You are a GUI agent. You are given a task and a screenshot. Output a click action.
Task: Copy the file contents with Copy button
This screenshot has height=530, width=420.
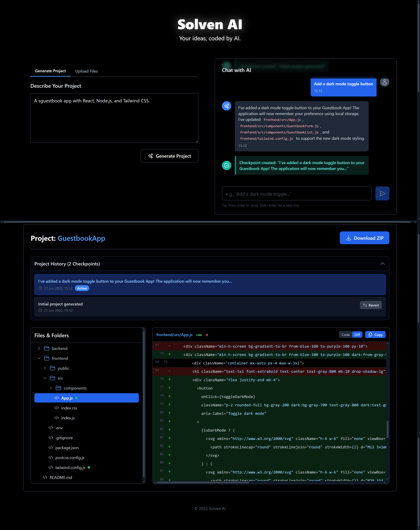click(x=375, y=334)
